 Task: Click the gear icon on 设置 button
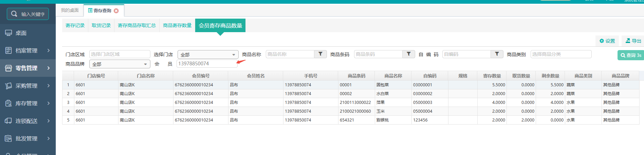[x=602, y=41]
